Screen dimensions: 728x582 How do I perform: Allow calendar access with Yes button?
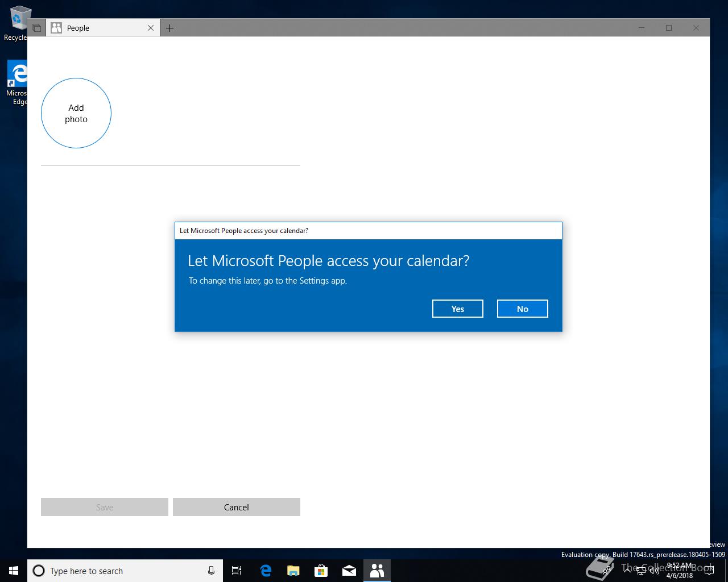click(458, 309)
